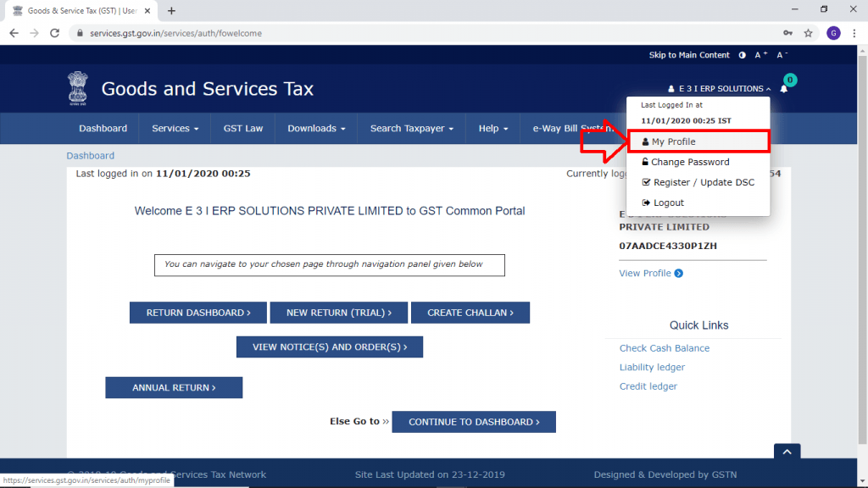Click the browser address bar URL

click(176, 33)
